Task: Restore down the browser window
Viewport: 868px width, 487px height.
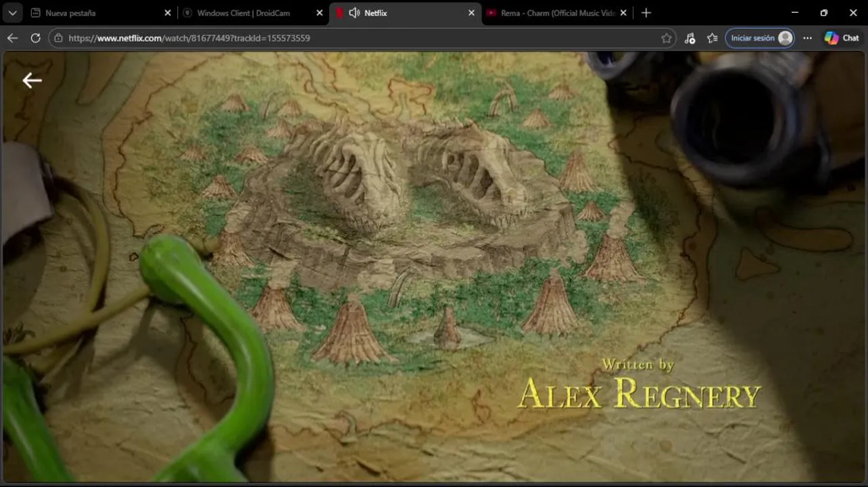Action: [x=824, y=13]
